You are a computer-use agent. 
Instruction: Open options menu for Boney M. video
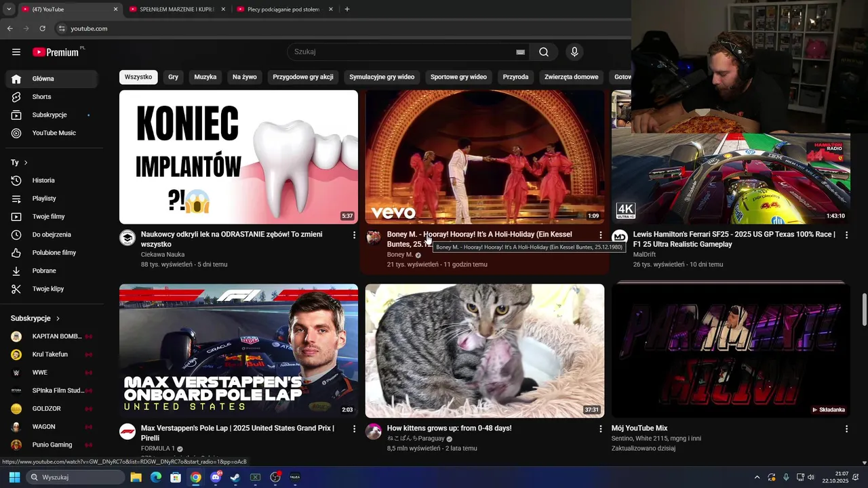[x=600, y=235]
